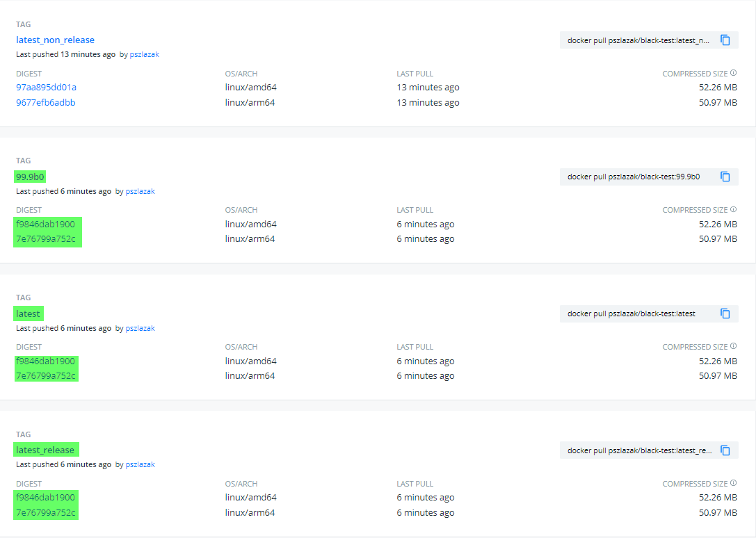The height and width of the screenshot is (538, 756).
Task: Open arm64 digest 7e76799a752c under 99.9b0
Action: [x=46, y=238]
